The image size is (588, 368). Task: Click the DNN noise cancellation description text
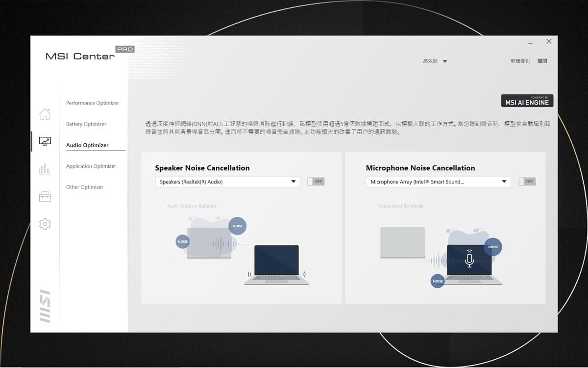click(348, 128)
